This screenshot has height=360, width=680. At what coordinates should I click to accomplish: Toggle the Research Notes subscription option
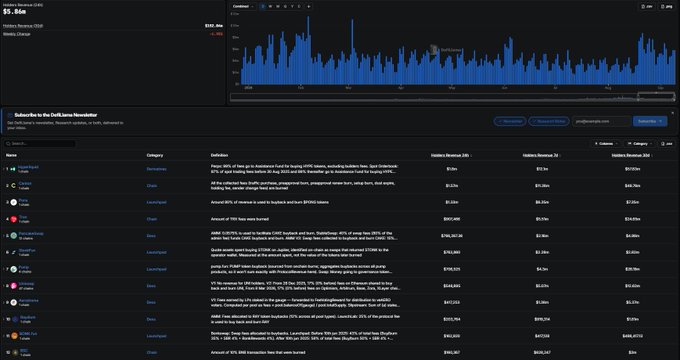click(x=549, y=121)
